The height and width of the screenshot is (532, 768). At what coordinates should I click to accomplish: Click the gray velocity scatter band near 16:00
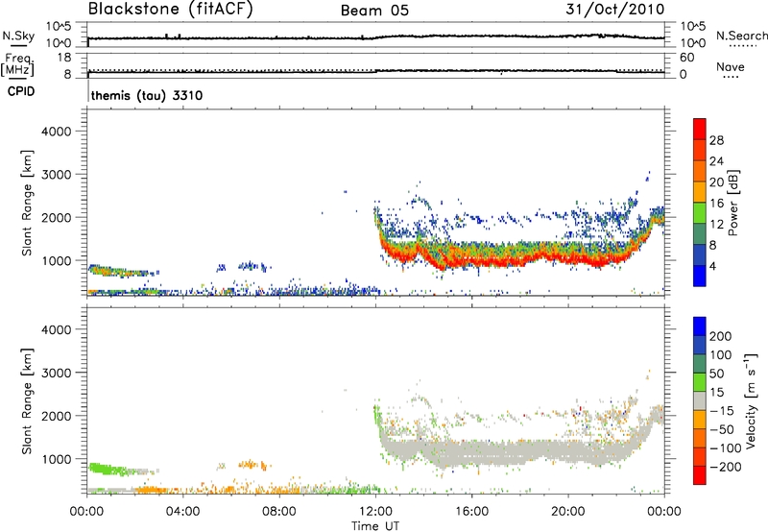pyautogui.click(x=471, y=451)
